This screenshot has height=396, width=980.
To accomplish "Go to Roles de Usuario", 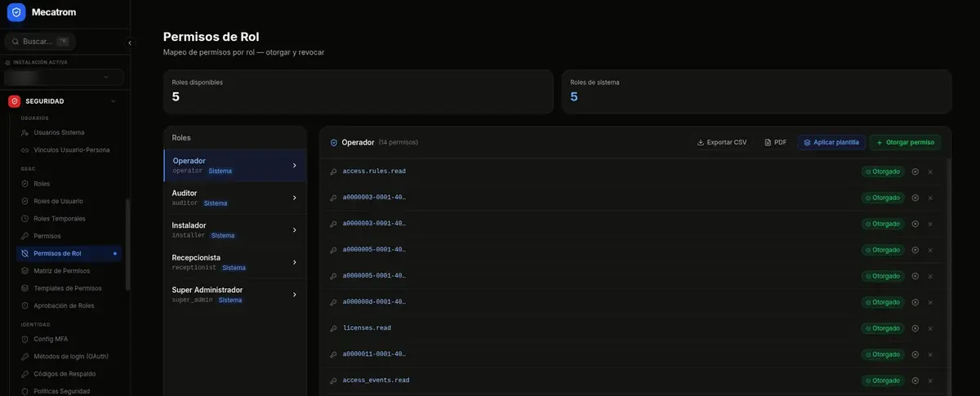I will [69, 201].
